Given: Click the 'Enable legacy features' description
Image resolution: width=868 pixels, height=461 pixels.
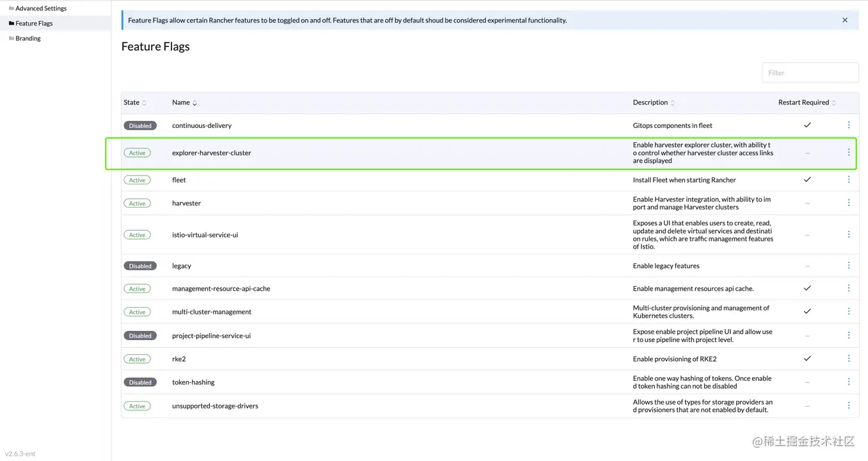Looking at the screenshot, I should click(x=666, y=266).
